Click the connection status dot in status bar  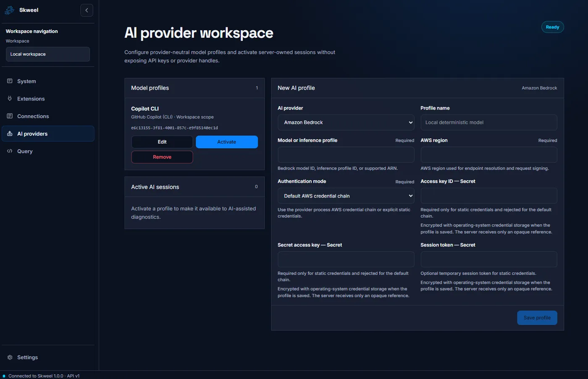[4, 376]
